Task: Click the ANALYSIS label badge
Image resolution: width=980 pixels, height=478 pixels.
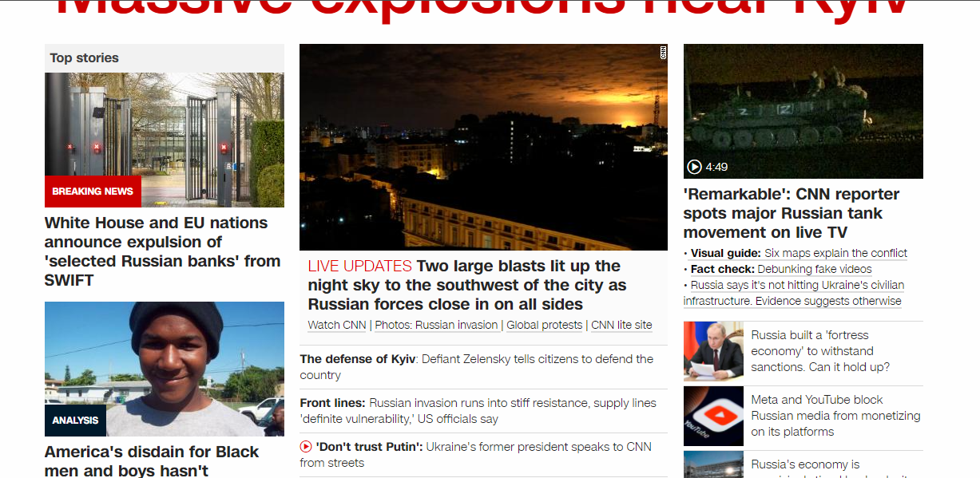Action: click(x=75, y=421)
